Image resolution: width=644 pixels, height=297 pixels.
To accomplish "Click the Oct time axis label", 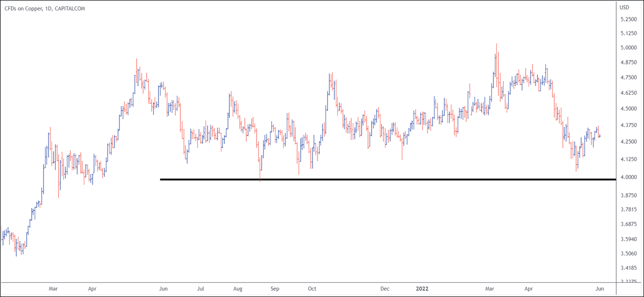I will point(312,289).
